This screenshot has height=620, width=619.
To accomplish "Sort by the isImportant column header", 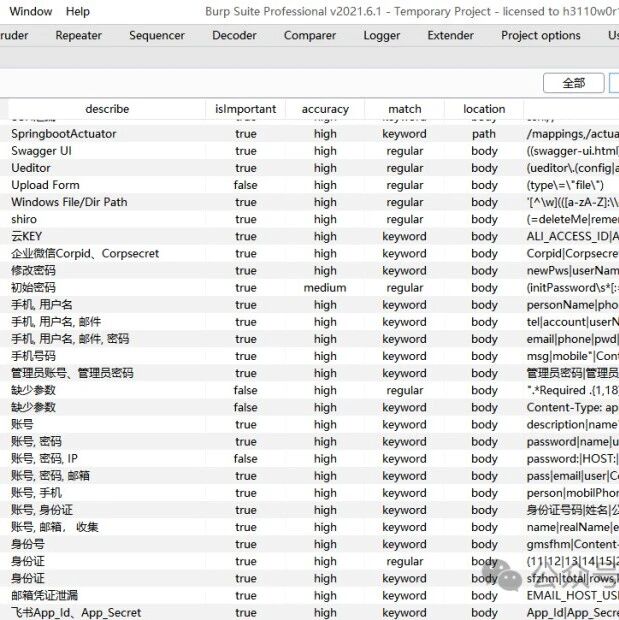I will point(246,109).
